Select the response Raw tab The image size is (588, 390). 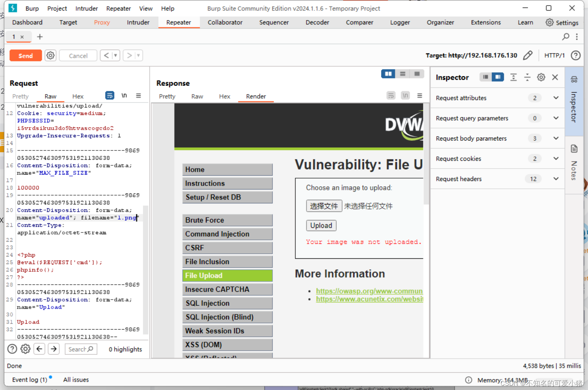197,96
